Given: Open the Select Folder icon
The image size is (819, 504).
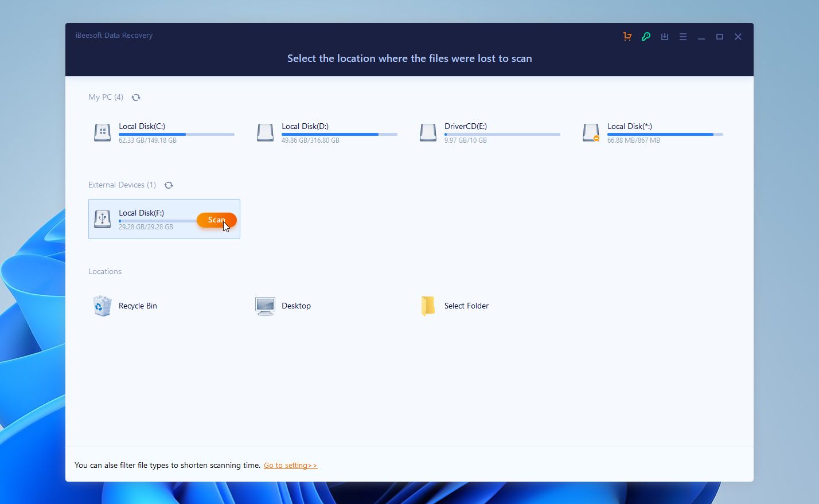Looking at the screenshot, I should tap(427, 306).
